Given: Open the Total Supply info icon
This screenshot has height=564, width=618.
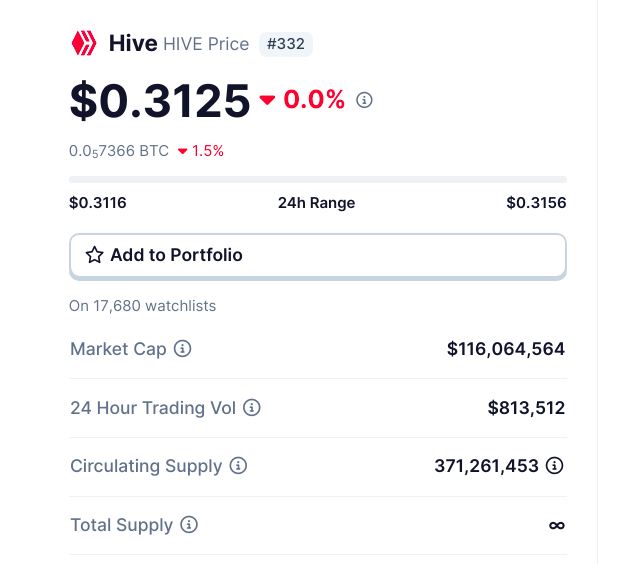Looking at the screenshot, I should (189, 525).
